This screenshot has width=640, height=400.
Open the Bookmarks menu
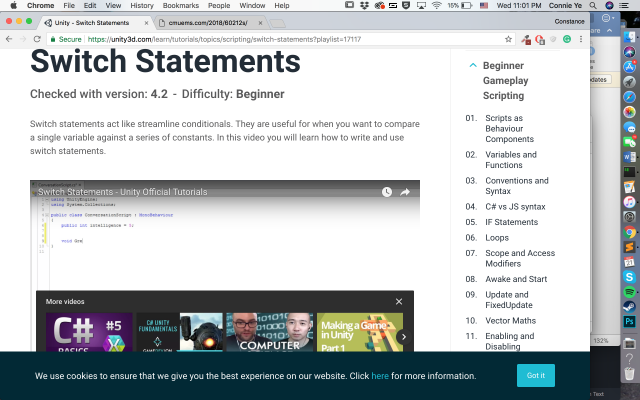[x=180, y=5]
